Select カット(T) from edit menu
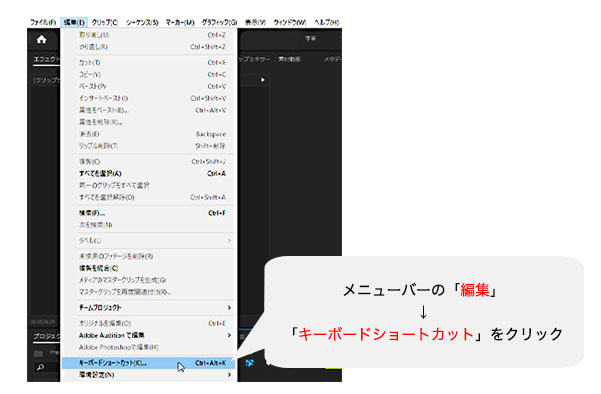 tap(149, 62)
